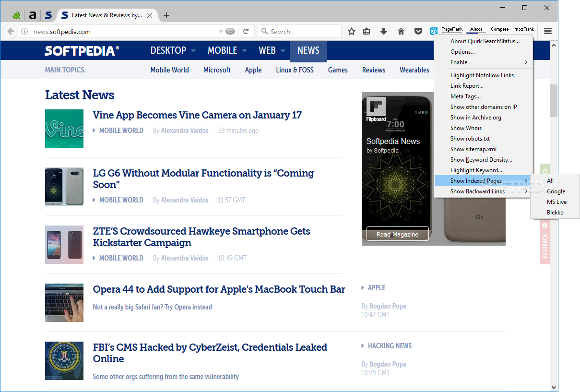Select Link Report... menu item

[484, 86]
